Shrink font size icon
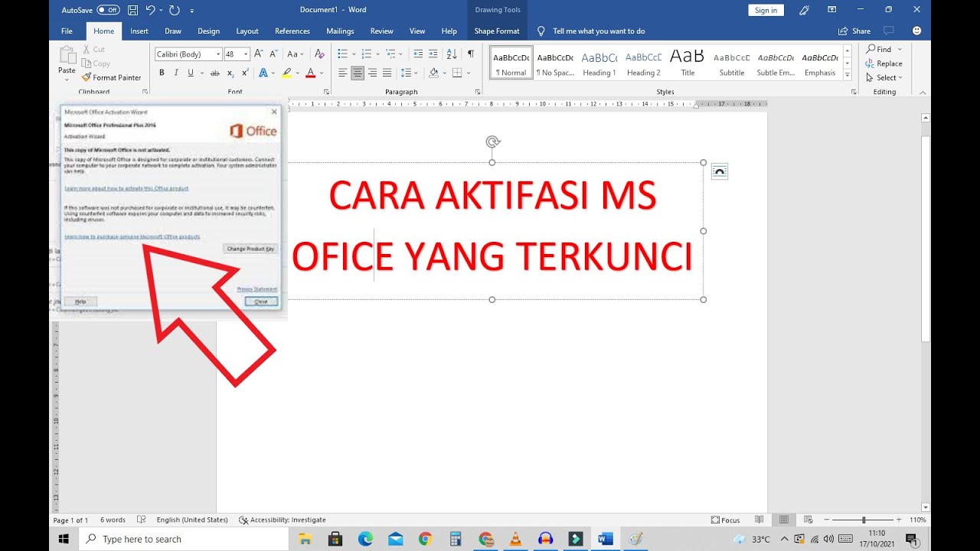Viewport: 980px width, 551px height. click(x=273, y=54)
